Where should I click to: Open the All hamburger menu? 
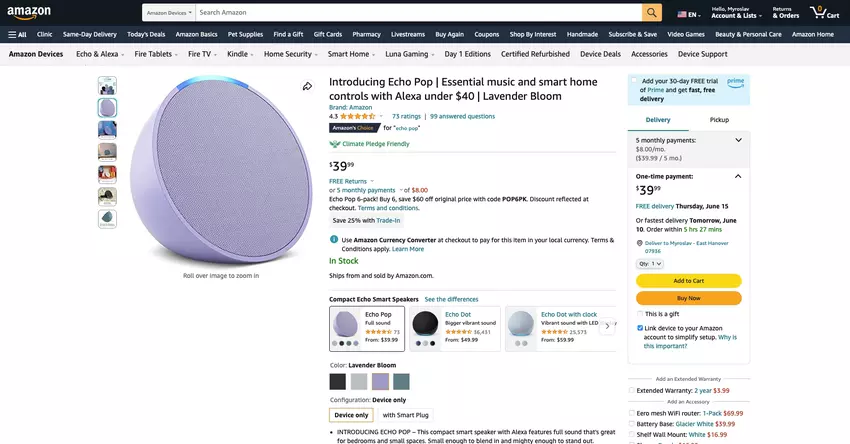pos(17,34)
